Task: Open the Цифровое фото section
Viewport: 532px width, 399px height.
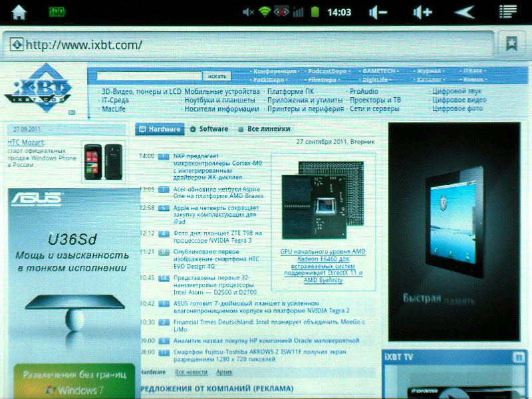Action: [x=458, y=109]
